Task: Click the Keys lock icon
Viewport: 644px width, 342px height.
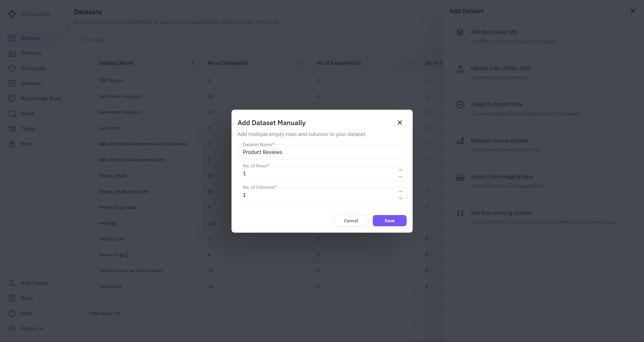Action: tap(12, 144)
